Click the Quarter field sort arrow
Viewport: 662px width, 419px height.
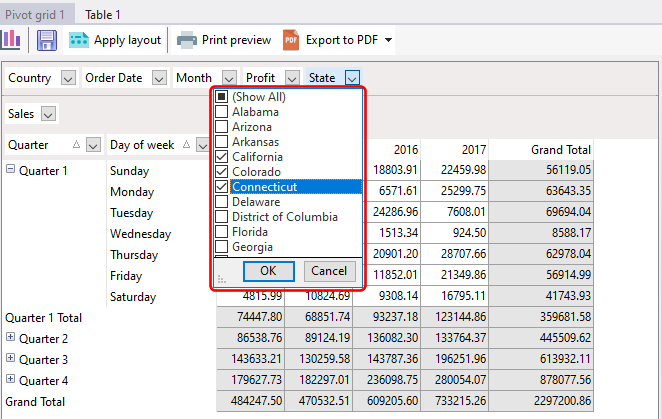76,145
